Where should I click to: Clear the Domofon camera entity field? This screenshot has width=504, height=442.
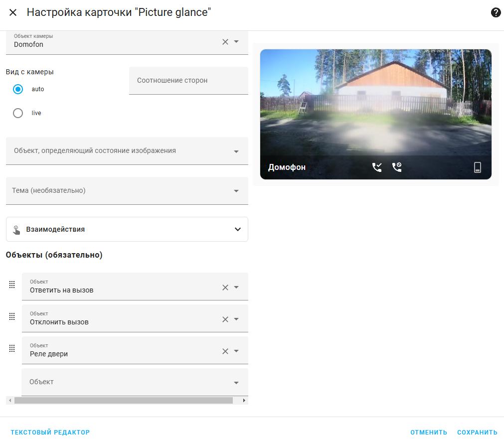225,42
